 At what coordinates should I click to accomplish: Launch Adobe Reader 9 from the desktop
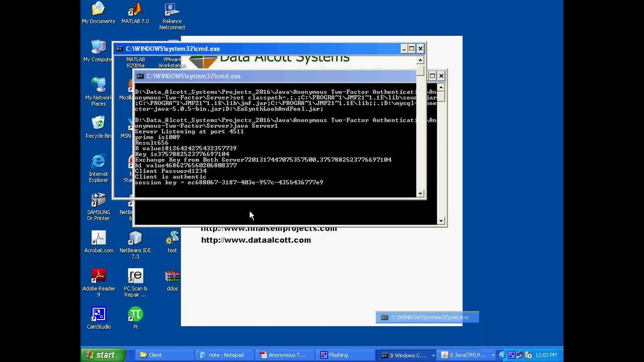tap(99, 283)
